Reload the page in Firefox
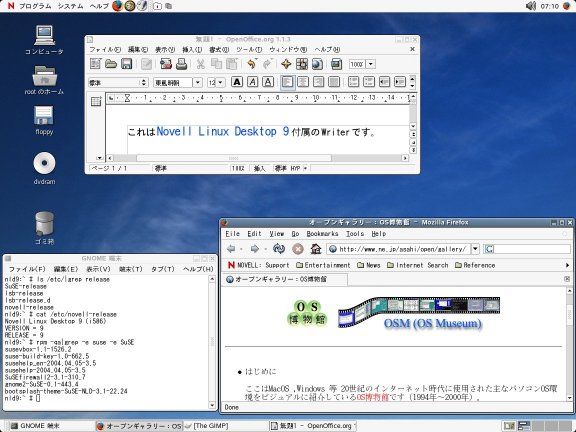The image size is (576, 432). (x=279, y=249)
